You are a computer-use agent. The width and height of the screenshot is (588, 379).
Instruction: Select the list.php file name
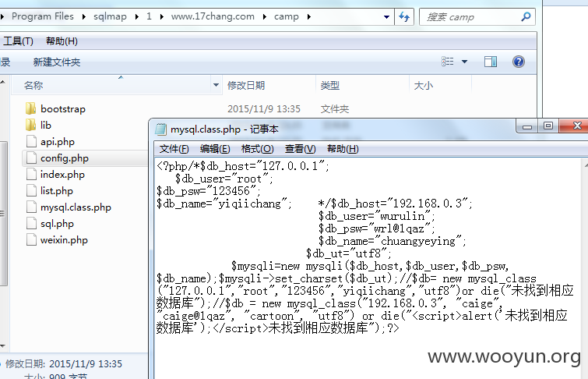pyautogui.click(x=57, y=191)
